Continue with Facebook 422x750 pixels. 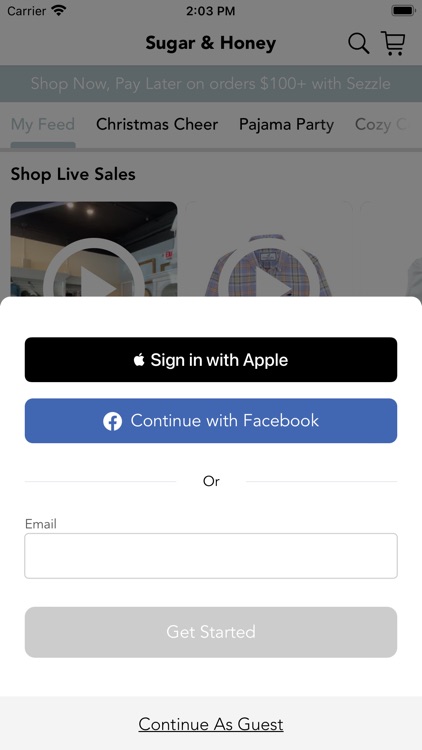[211, 421]
